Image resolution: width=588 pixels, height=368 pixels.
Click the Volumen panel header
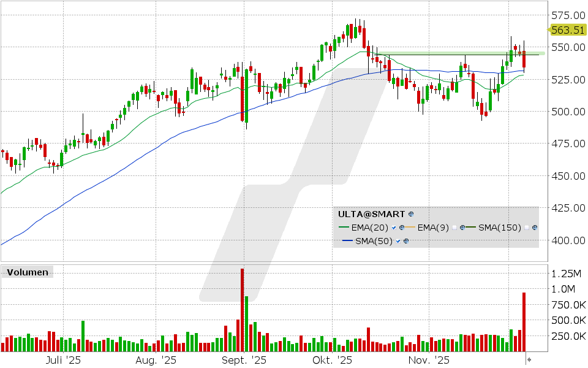coord(27,272)
